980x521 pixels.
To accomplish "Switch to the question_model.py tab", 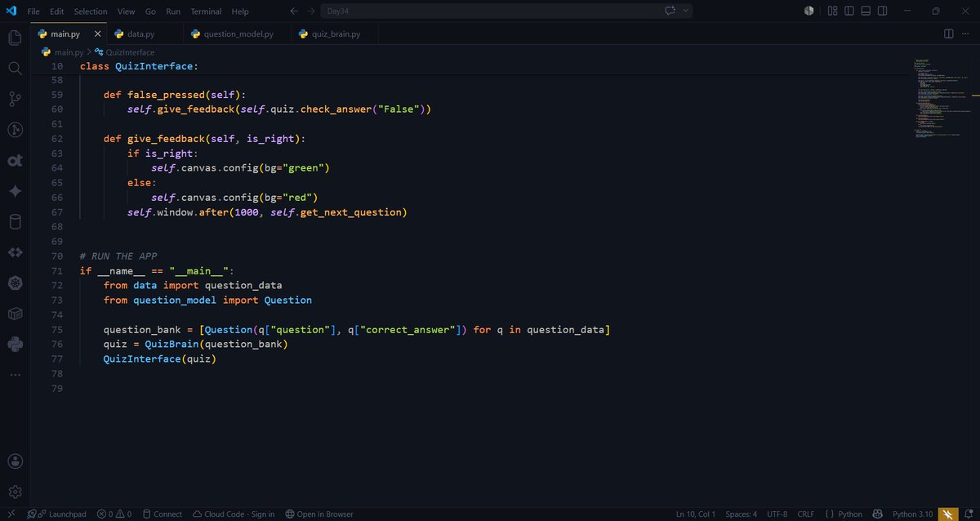I will (x=236, y=34).
